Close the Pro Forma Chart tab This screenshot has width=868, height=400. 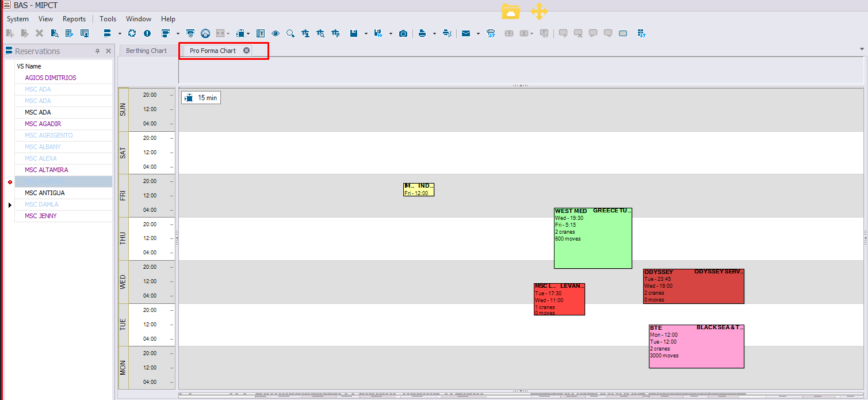[247, 51]
